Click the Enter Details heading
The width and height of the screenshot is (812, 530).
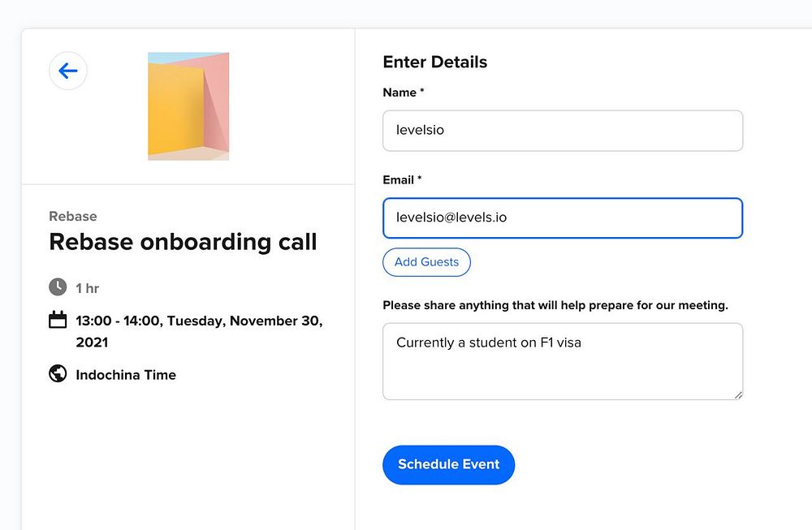coord(435,62)
